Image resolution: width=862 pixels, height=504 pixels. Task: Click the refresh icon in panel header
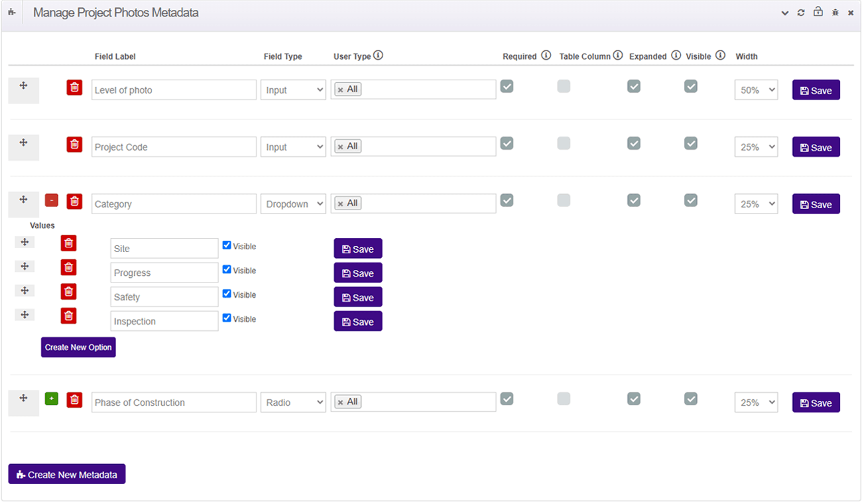point(801,13)
